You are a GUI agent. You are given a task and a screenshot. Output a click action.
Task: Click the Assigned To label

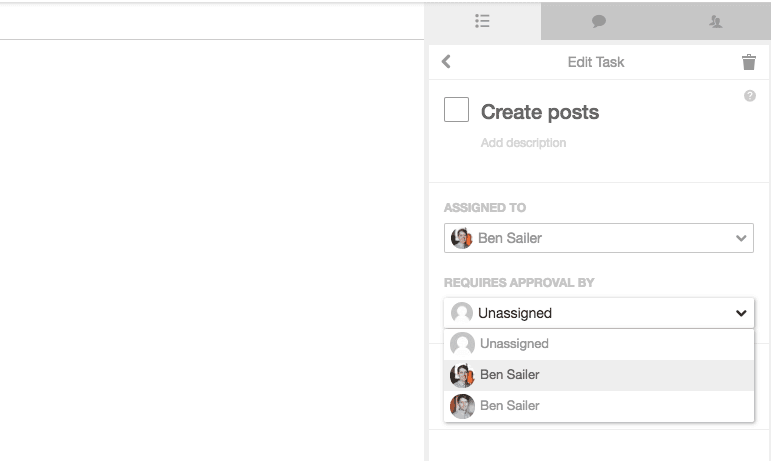pyautogui.click(x=484, y=207)
